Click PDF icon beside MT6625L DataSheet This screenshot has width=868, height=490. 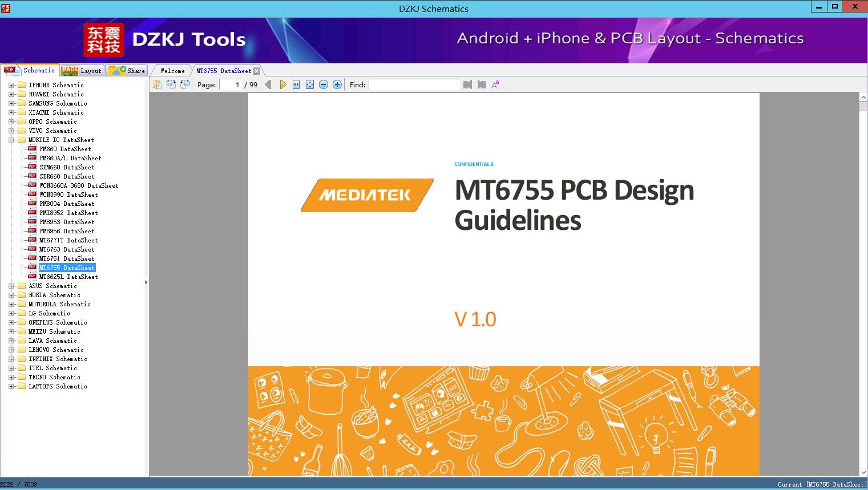coord(32,276)
